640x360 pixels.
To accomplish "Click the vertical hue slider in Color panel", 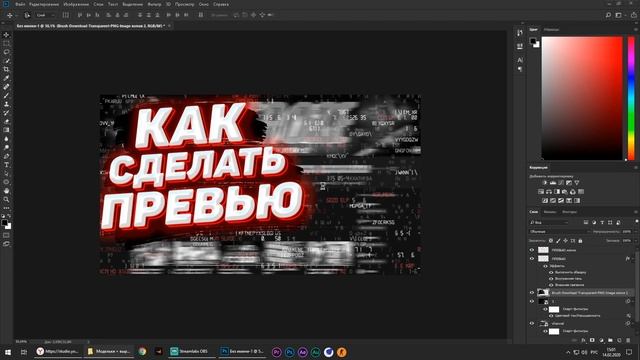I will click(x=631, y=98).
